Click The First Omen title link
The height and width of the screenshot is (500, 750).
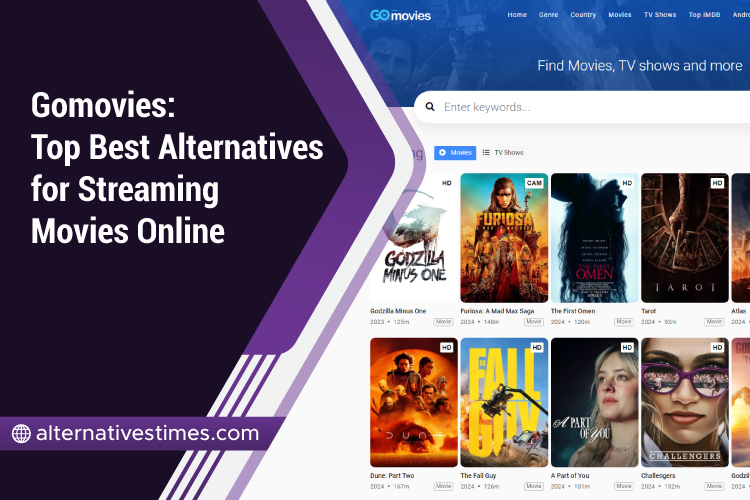coord(573,311)
